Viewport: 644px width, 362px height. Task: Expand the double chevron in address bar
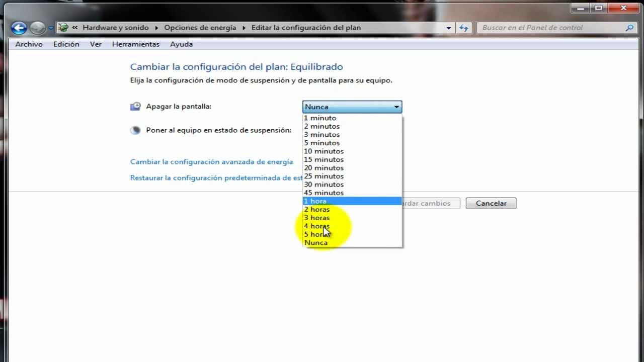pos(75,28)
